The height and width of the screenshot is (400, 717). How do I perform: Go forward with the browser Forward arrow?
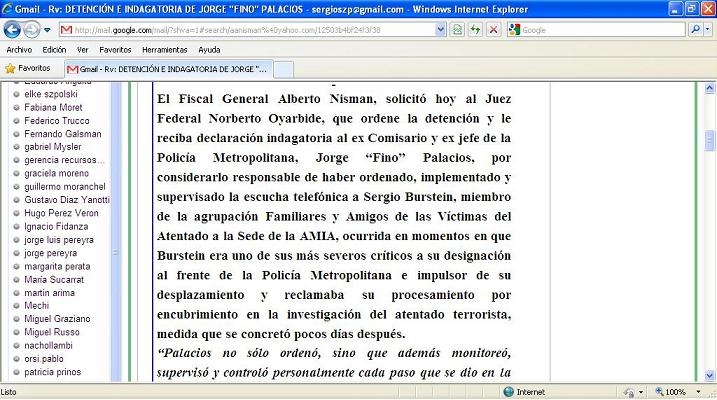(32, 30)
